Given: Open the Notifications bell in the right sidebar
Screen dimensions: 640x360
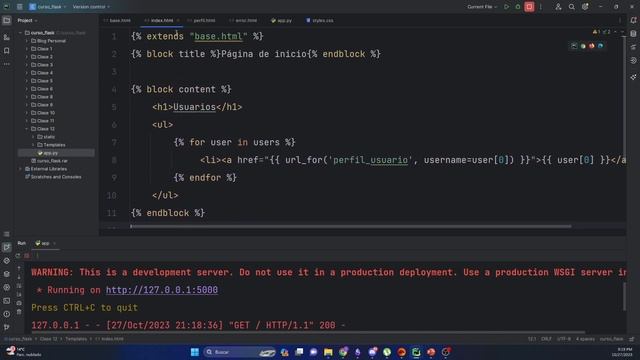Looking at the screenshot, I should (x=633, y=20).
